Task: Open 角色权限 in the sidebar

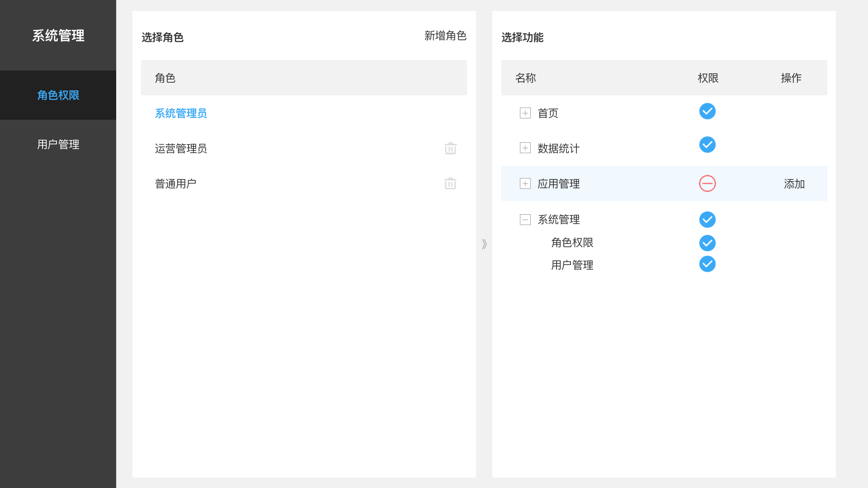Action: coord(58,95)
